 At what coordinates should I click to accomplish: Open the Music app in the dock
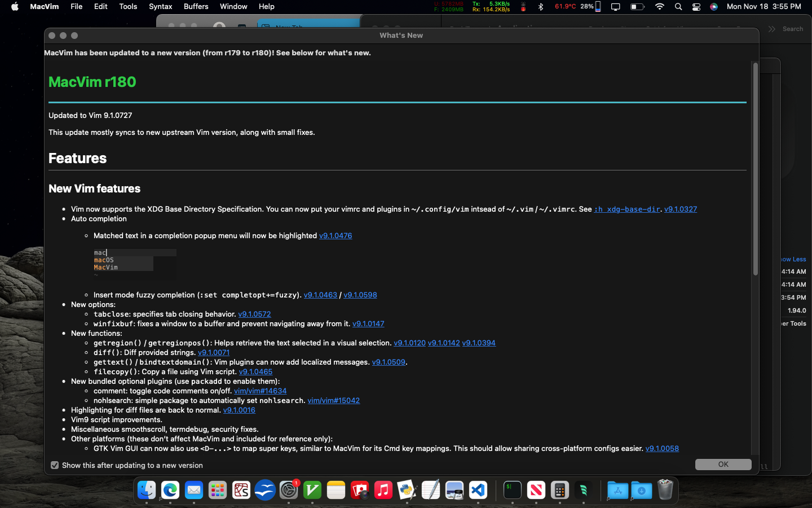(383, 490)
